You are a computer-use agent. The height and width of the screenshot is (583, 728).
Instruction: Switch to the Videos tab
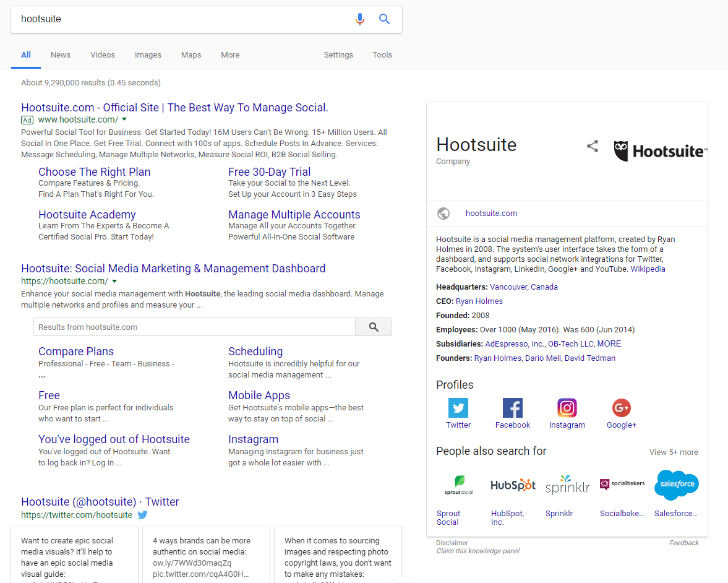pos(103,55)
